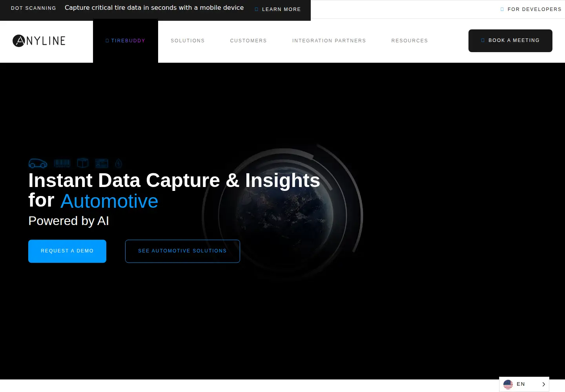The height and width of the screenshot is (392, 565).
Task: Click Request a Demo button
Action: pyautogui.click(x=67, y=251)
